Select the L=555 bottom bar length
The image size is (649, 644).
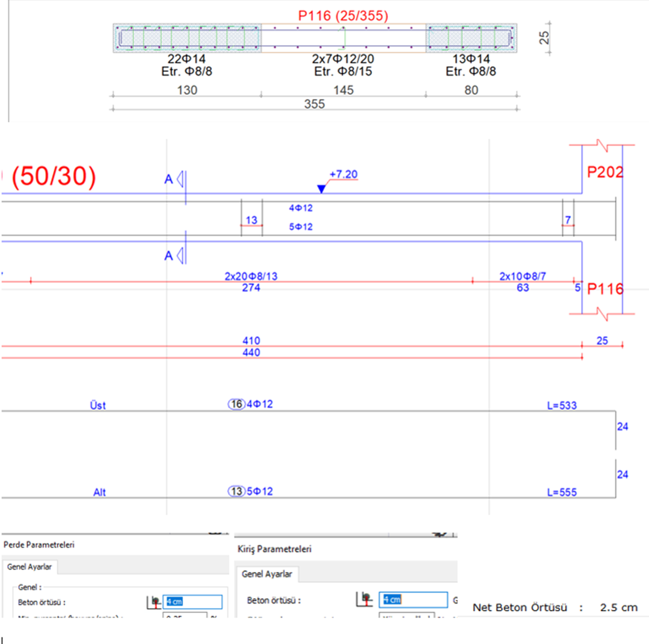tap(562, 492)
